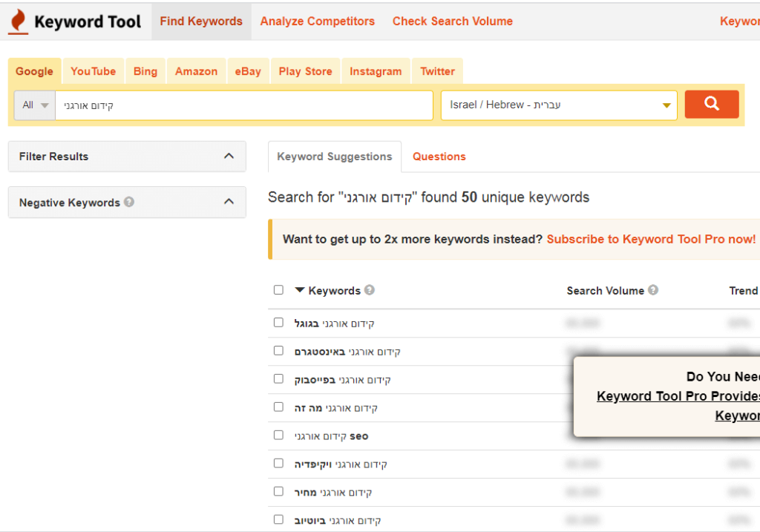Click the Keyword Tool flame logo
Screen dimensions: 760x532
(19, 22)
